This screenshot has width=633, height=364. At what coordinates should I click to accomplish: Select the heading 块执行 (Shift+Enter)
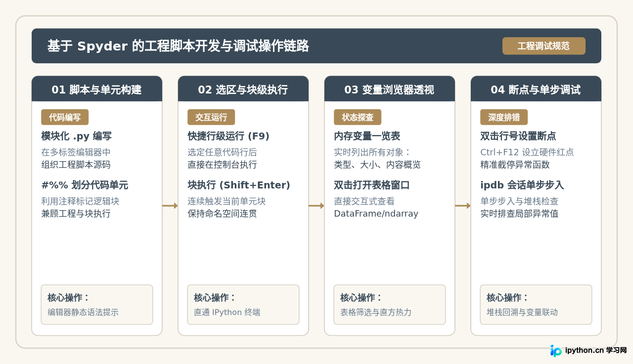[x=239, y=185]
